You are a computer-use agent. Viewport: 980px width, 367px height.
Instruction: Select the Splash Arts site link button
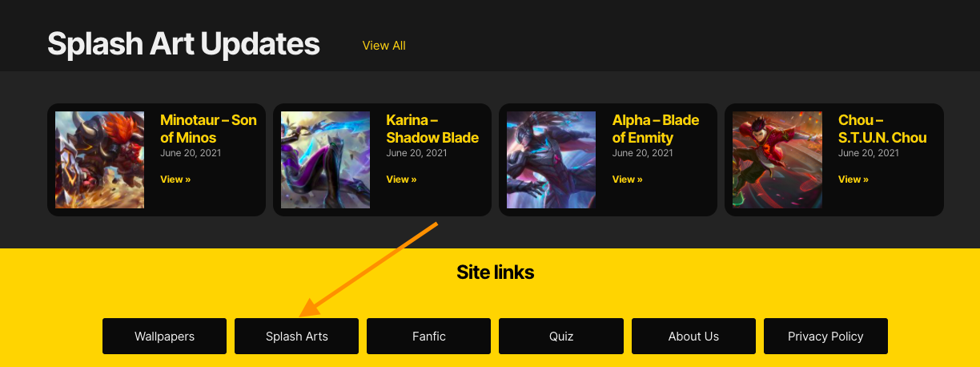(297, 336)
